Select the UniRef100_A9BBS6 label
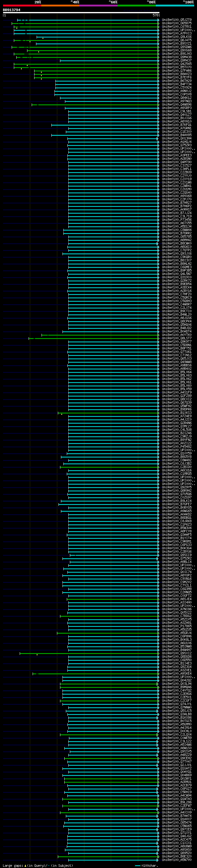 click(176, 365)
